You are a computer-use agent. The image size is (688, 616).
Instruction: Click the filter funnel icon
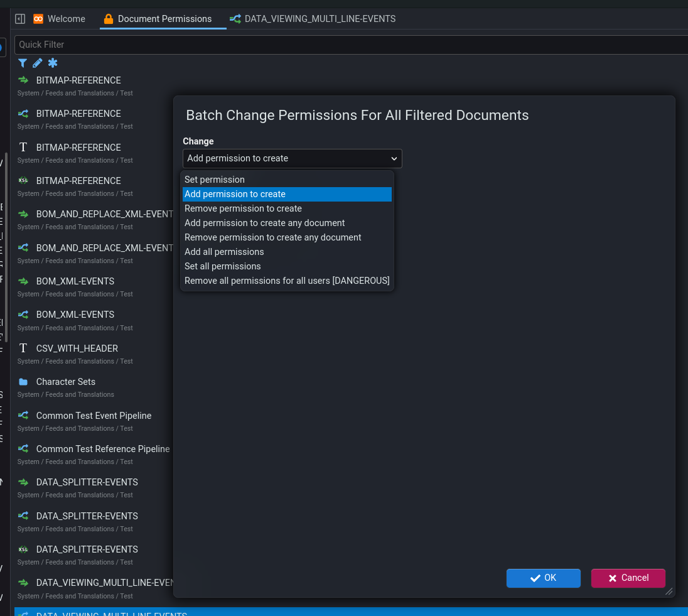(x=23, y=63)
